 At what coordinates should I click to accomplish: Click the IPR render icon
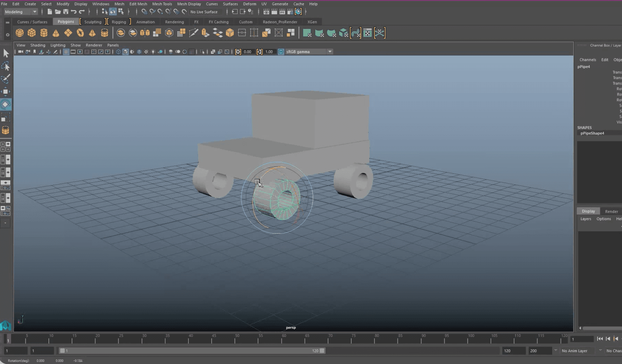(x=282, y=12)
